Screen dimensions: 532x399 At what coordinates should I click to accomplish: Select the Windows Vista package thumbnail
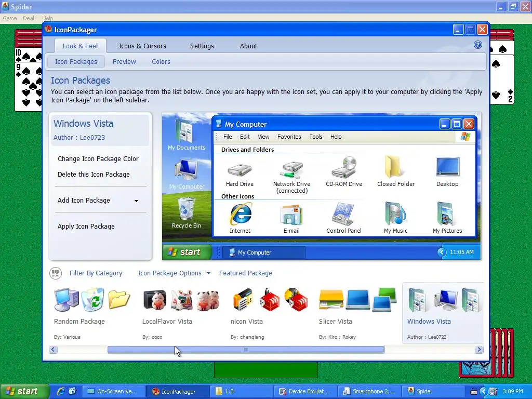click(443, 313)
